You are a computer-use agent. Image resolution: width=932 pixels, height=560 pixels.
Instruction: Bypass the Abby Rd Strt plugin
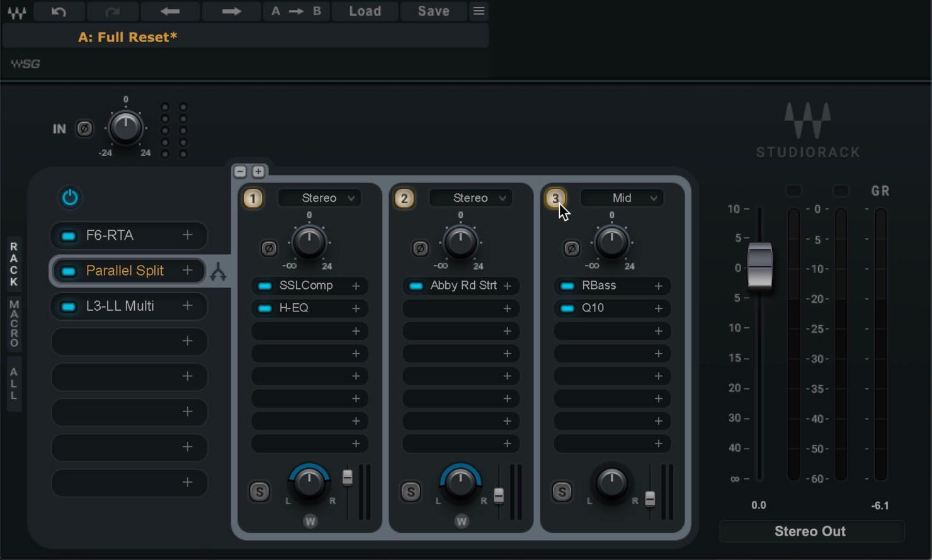(416, 286)
